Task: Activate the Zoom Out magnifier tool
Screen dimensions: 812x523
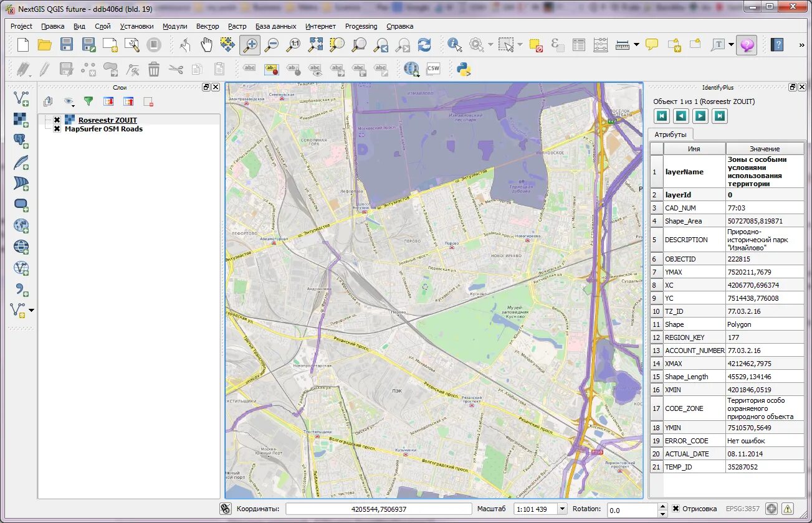Action: point(272,45)
